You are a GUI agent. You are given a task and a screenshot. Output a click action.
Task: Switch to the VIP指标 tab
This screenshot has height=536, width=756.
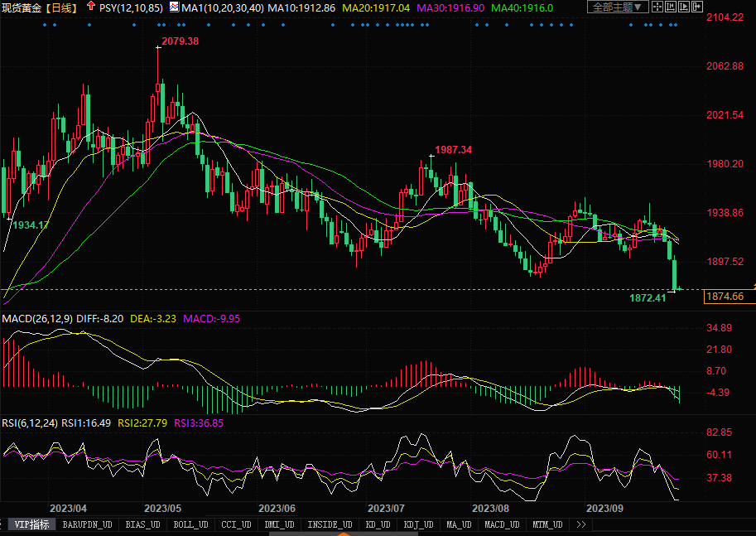point(32,524)
